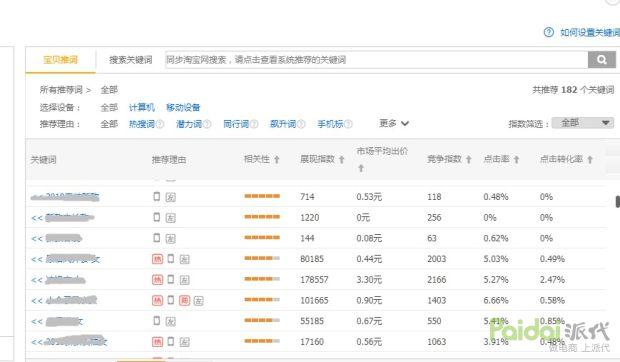The height and width of the screenshot is (362, 620).
Task: Click the 相关性 bar in the 17160 row
Action: 262,341
